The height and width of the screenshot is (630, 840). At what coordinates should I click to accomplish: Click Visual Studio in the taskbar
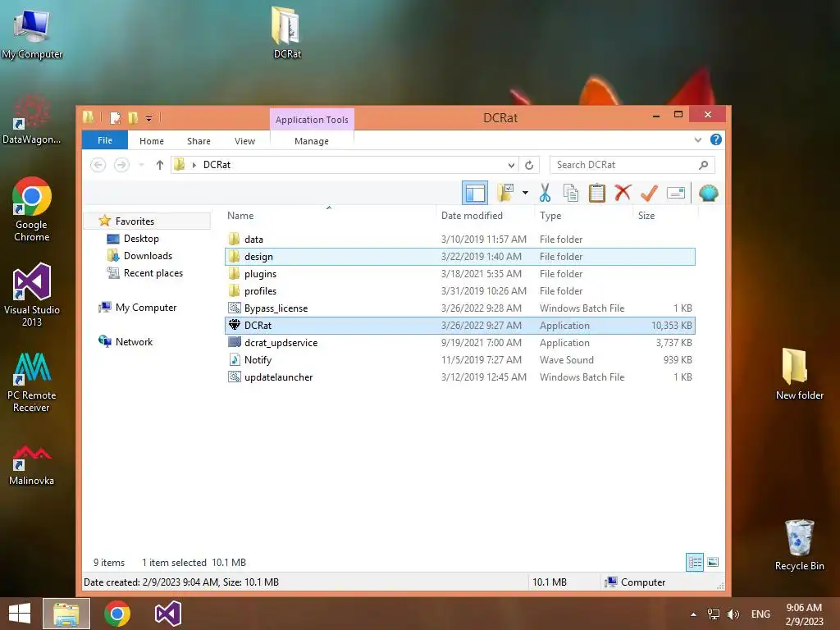point(168,614)
